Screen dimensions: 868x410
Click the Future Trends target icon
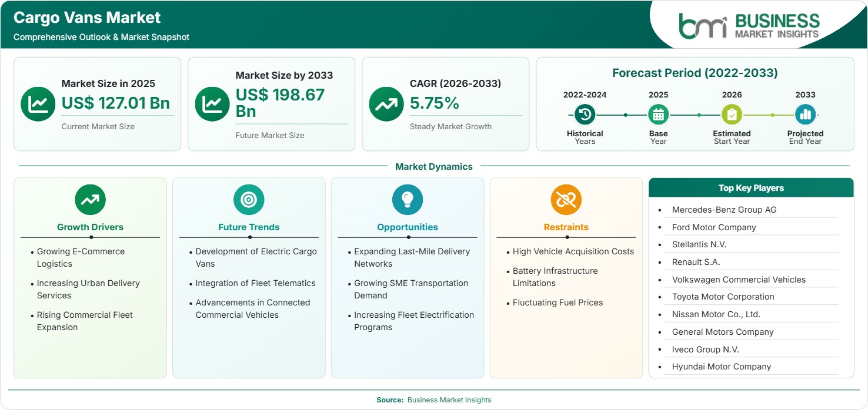(x=249, y=200)
